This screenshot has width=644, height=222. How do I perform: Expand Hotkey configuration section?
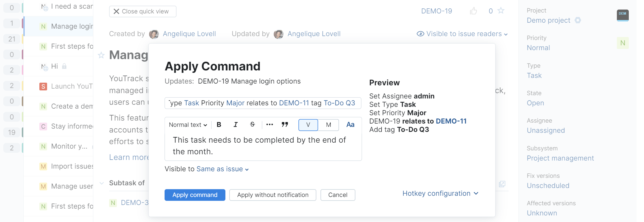[x=440, y=193]
